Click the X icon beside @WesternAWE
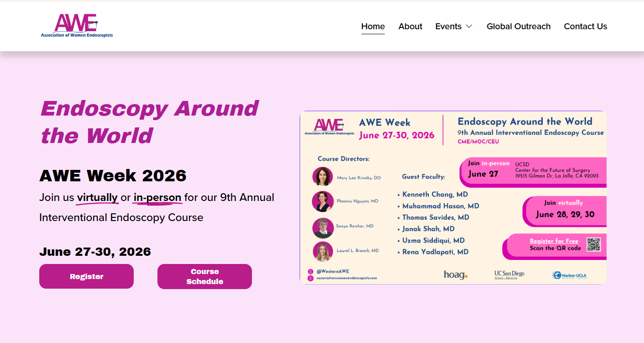This screenshot has width=644, height=343. point(311,271)
